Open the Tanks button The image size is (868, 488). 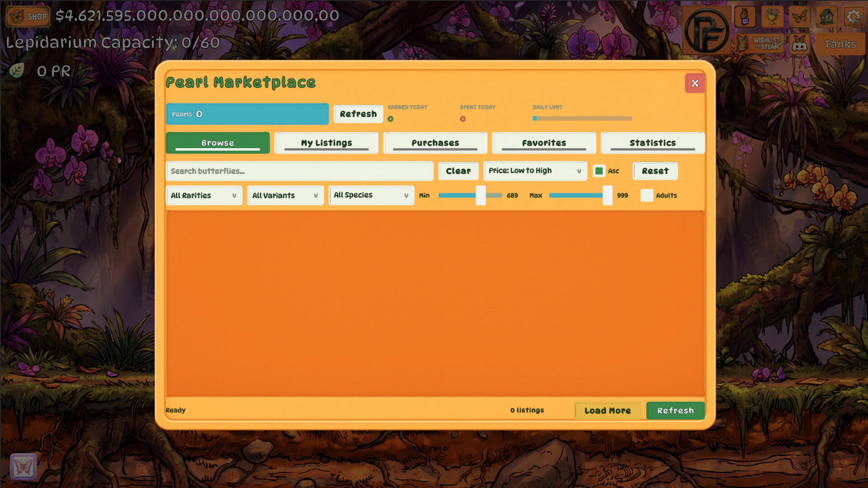(x=840, y=44)
